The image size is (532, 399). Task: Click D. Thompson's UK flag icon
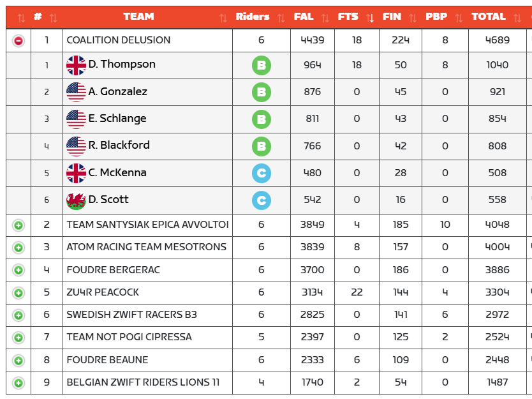pyautogui.click(x=76, y=65)
